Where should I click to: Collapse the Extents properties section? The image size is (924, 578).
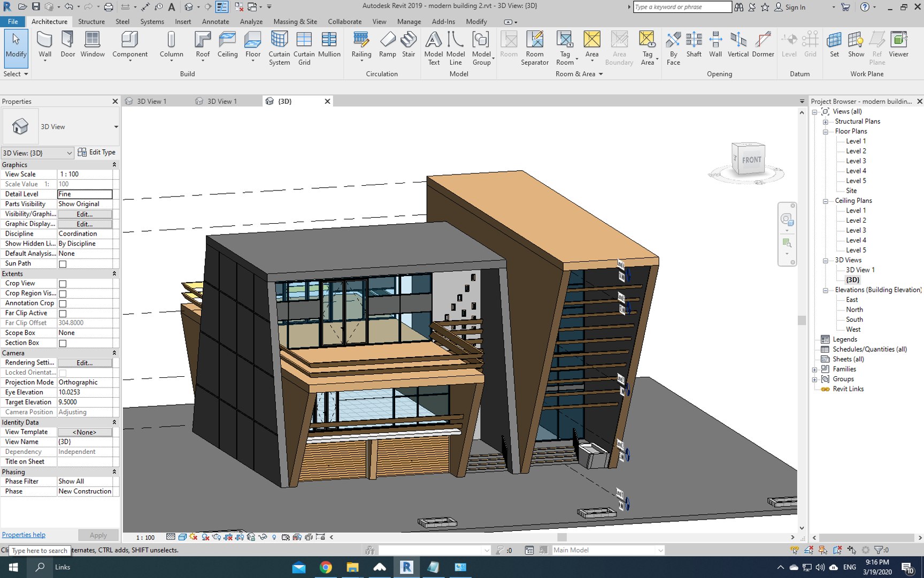coord(114,273)
